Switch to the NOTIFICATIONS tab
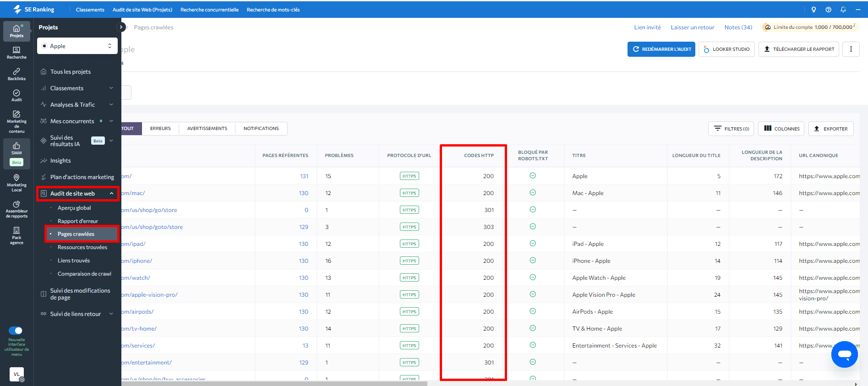868x386 pixels. pos(261,129)
